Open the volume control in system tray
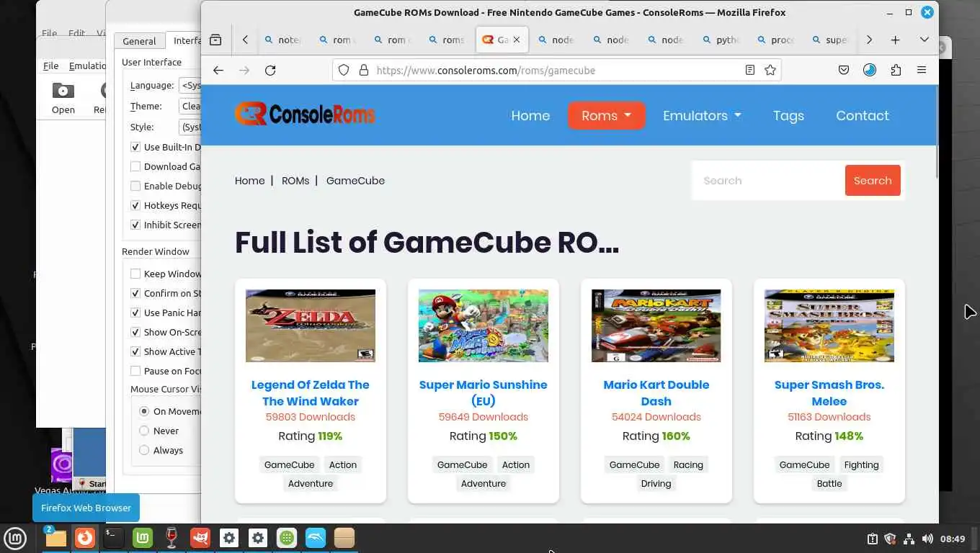This screenshot has height=553, width=980. tap(927, 539)
